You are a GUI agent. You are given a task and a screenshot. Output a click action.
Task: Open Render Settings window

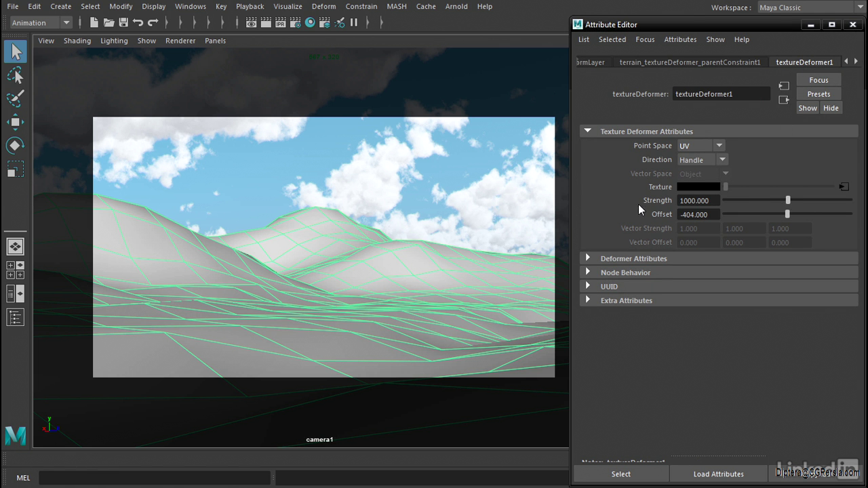pyautogui.click(x=296, y=22)
